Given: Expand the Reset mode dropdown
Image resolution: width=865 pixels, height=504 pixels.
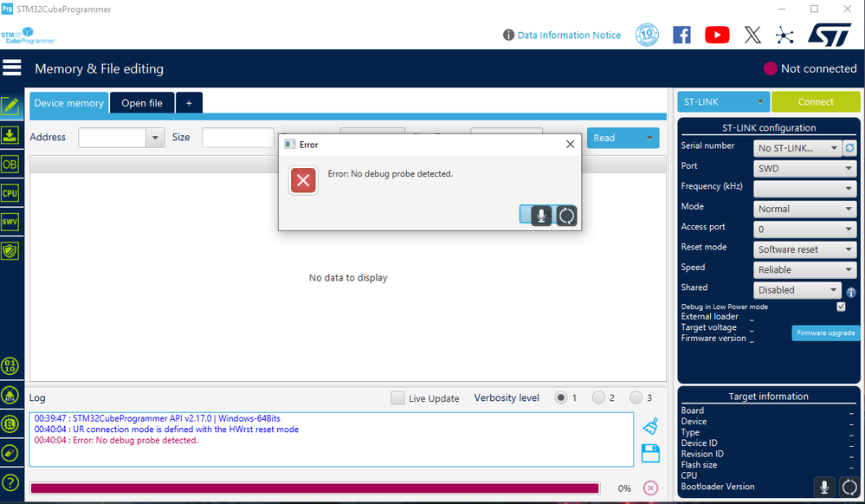Looking at the screenshot, I should coord(804,249).
